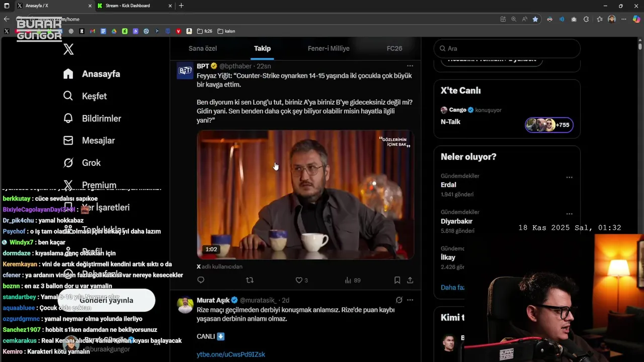Open the X logo in the sidebar

click(x=68, y=49)
